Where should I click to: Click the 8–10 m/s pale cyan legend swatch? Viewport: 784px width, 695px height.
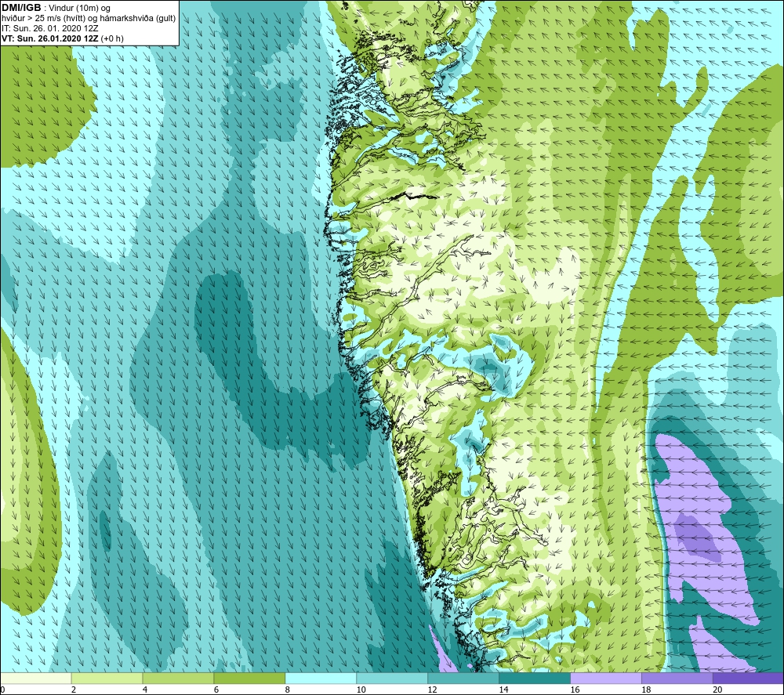pos(321,679)
